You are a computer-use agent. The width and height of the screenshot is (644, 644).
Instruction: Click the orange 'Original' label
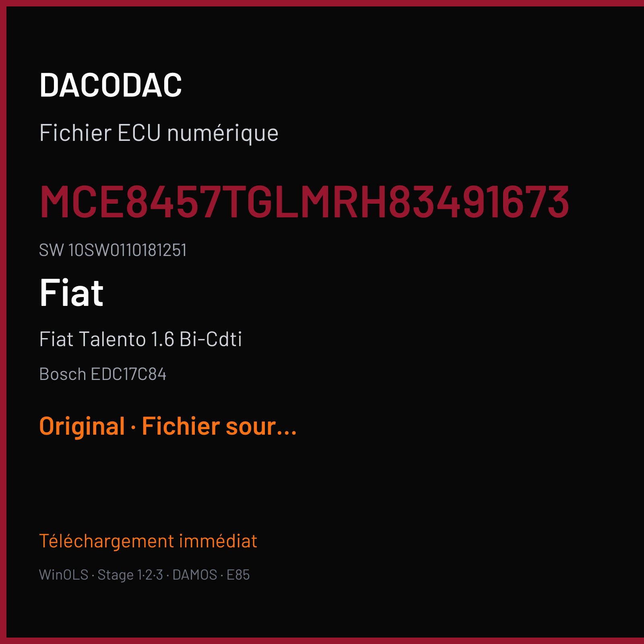point(82,426)
